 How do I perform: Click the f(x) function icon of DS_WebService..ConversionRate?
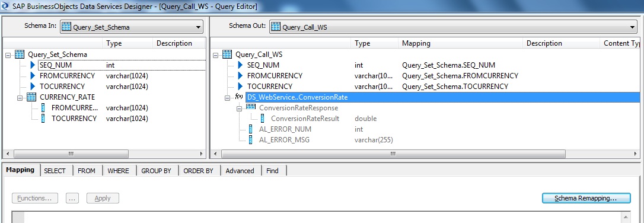point(239,97)
